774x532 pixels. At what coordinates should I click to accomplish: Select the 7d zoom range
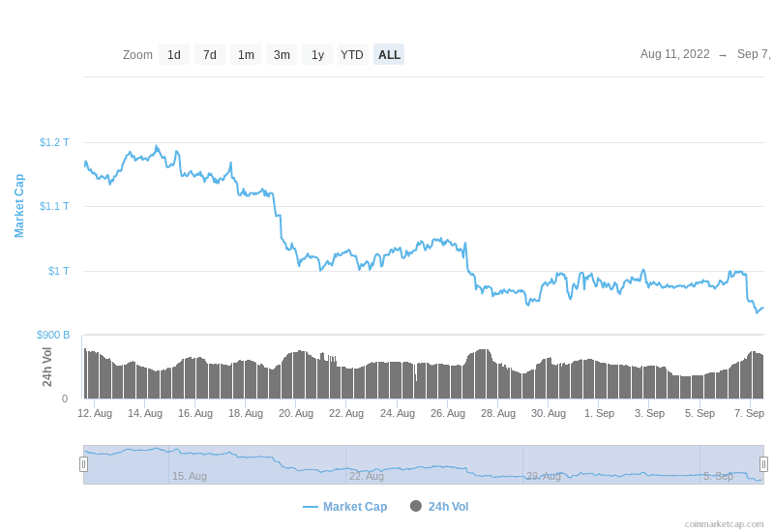210,55
